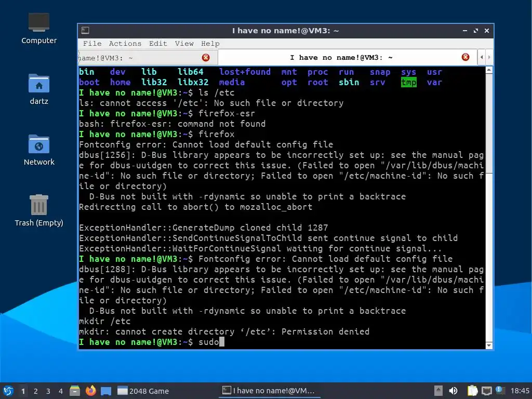Close the terminal window
Screen dimensions: 532x399
pyautogui.click(x=486, y=31)
